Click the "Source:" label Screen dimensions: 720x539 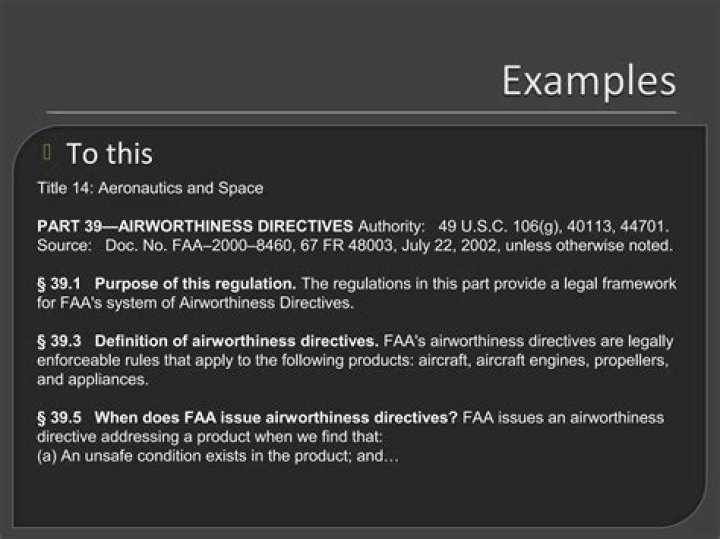tap(64, 245)
